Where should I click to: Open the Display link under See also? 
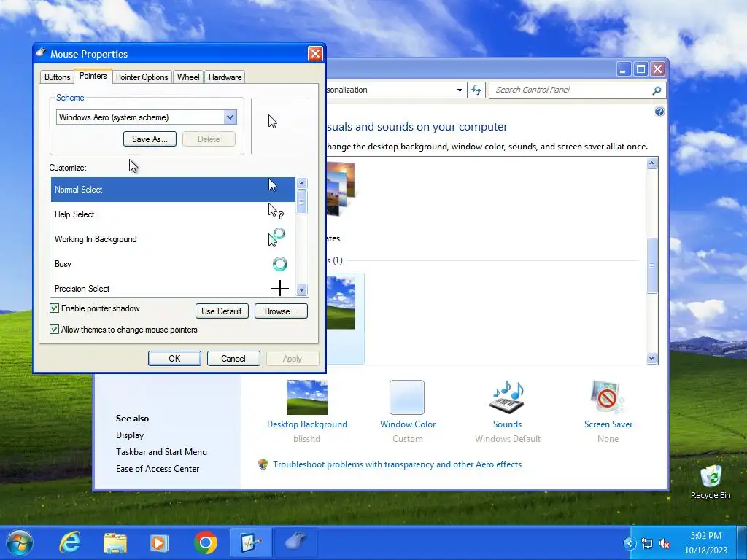pyautogui.click(x=130, y=435)
